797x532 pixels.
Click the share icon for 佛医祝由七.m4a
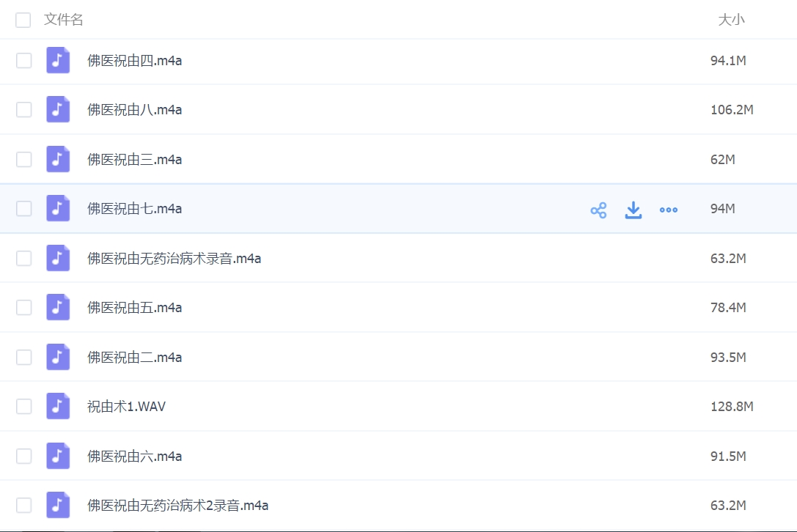point(598,210)
